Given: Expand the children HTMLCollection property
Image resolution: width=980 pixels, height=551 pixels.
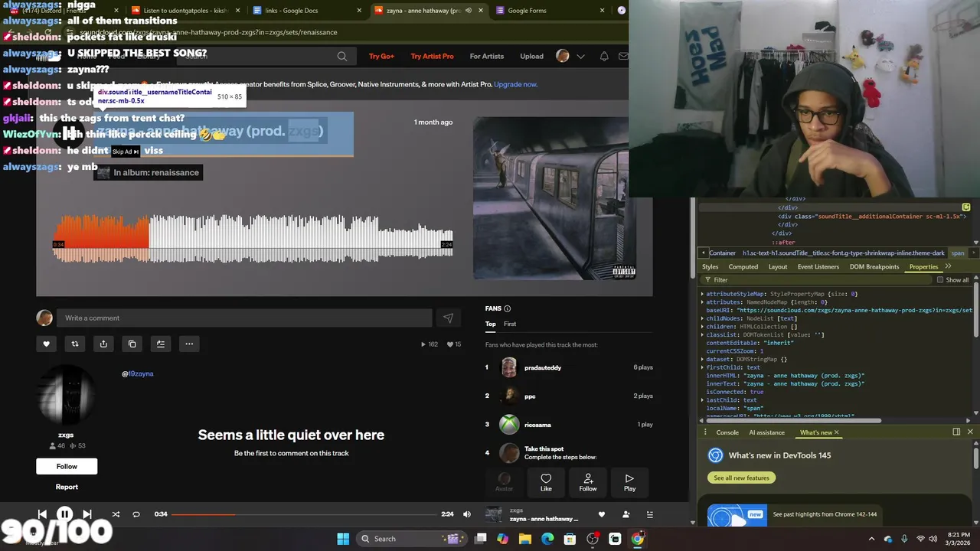Looking at the screenshot, I should click(x=703, y=327).
